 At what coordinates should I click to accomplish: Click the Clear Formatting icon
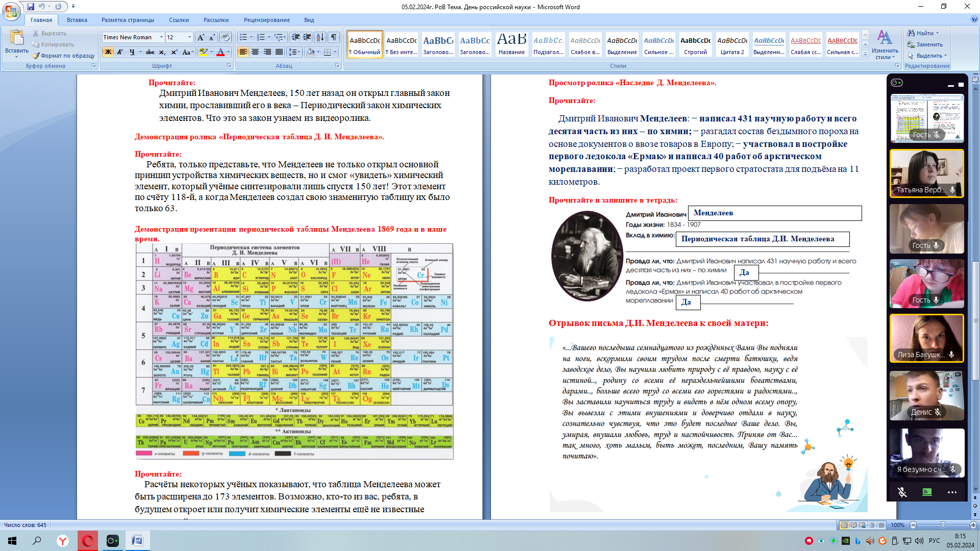(225, 37)
